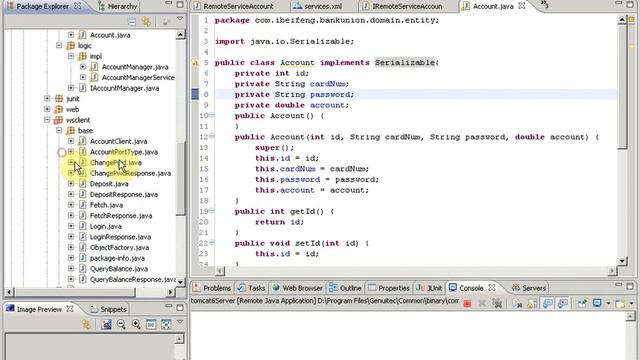Close the Account.java editor tab
640x360 pixels.
click(x=522, y=6)
